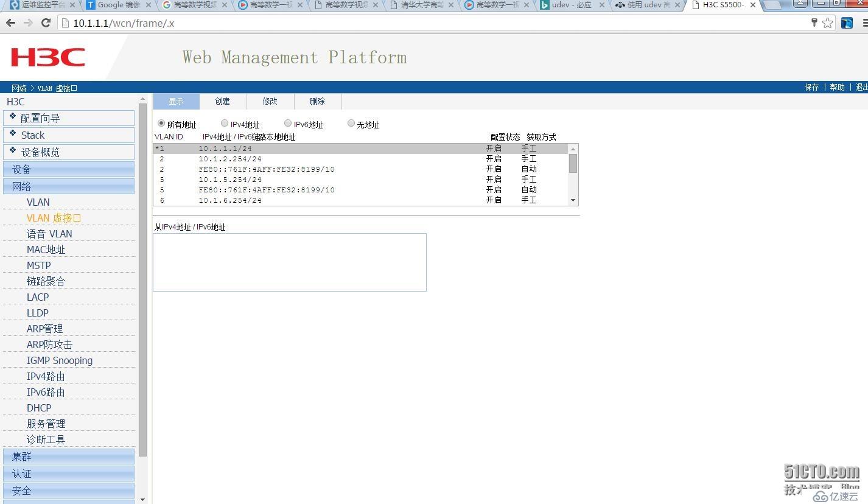Switch to the 显示 tab

(x=176, y=102)
